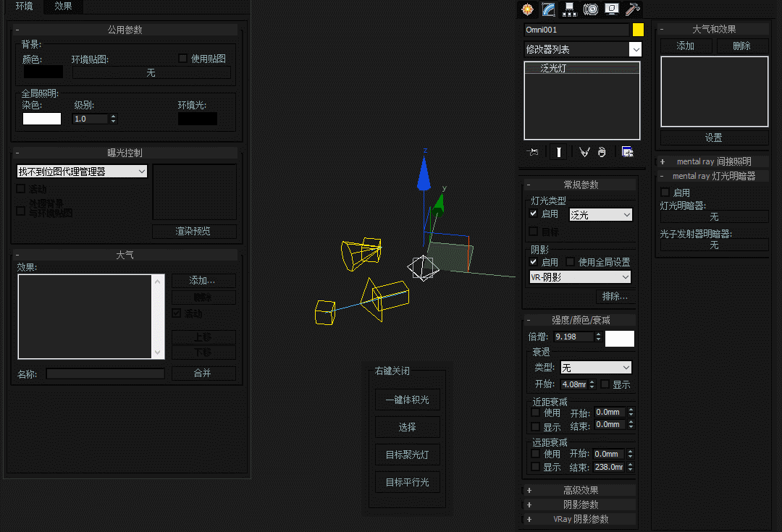Open the 修改器列表 dropdown

click(582, 49)
